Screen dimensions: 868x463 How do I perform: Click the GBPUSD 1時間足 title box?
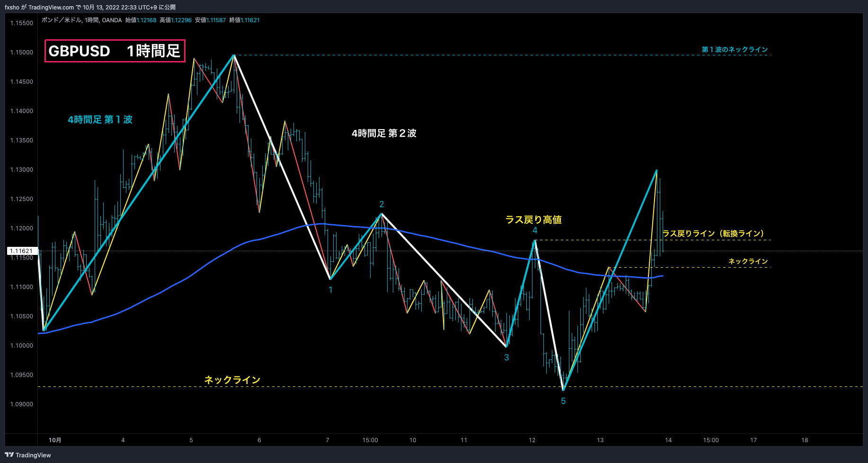tap(115, 51)
